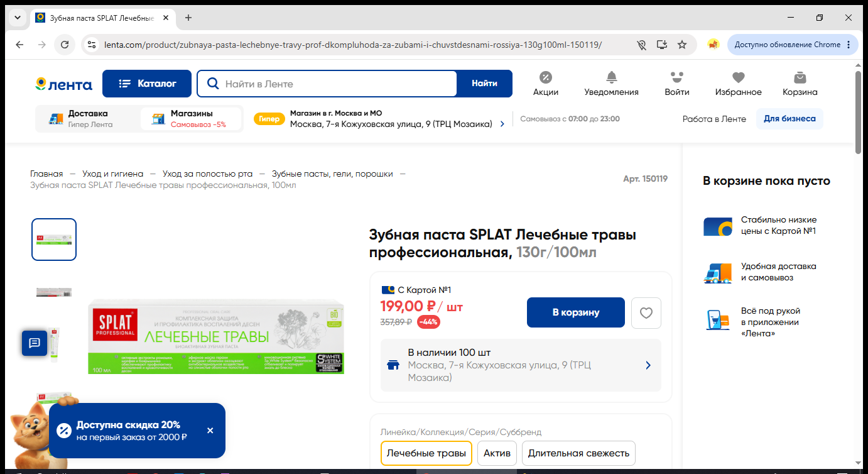
Task: Click Доступно обновление Chrome button
Action: point(793,45)
